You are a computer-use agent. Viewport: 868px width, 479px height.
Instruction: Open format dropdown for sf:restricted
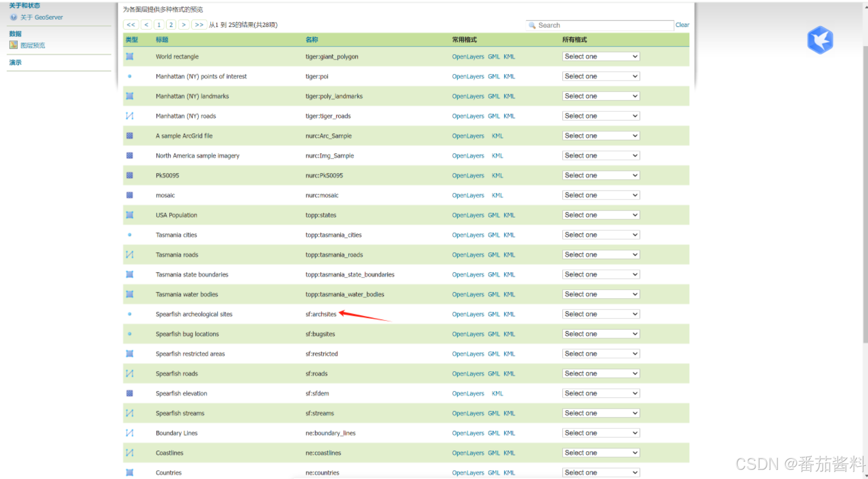pyautogui.click(x=601, y=353)
